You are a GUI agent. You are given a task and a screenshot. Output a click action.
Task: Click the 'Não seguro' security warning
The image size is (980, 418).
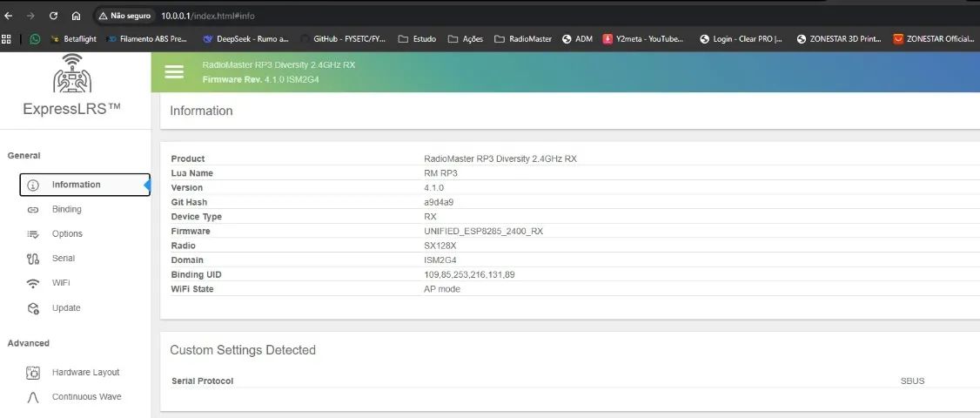tap(124, 16)
